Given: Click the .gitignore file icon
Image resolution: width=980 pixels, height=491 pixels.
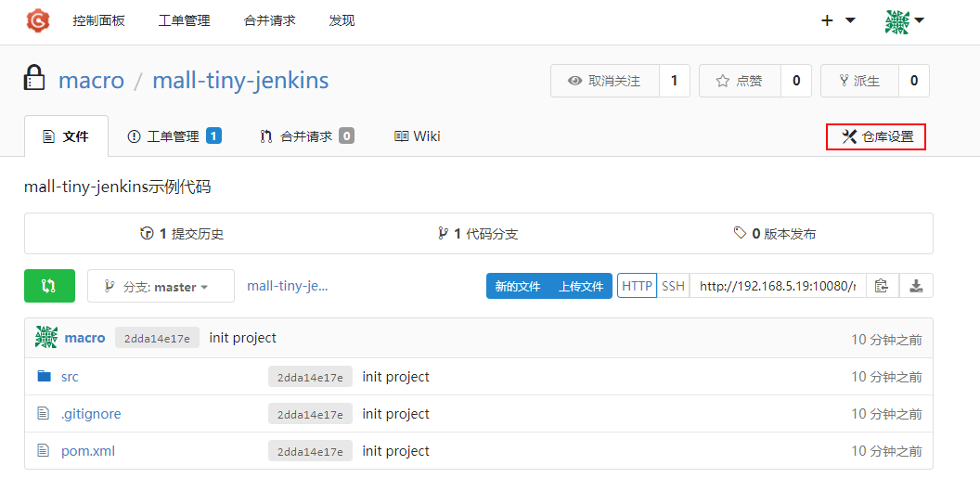Looking at the screenshot, I should point(43,413).
